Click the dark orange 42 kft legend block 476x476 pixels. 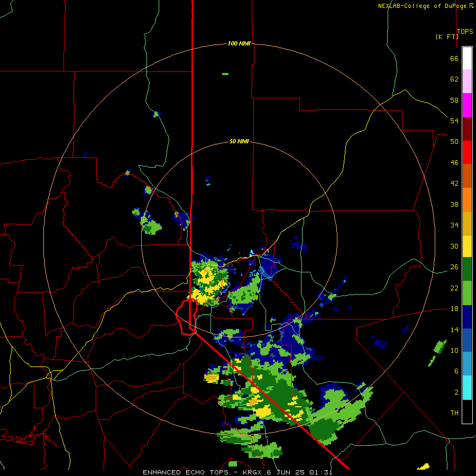coord(467,176)
